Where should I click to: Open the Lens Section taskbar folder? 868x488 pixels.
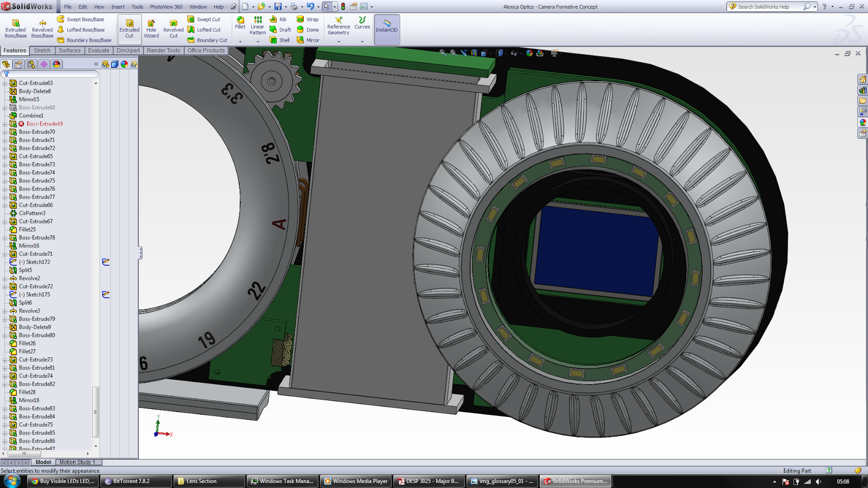coord(209,481)
